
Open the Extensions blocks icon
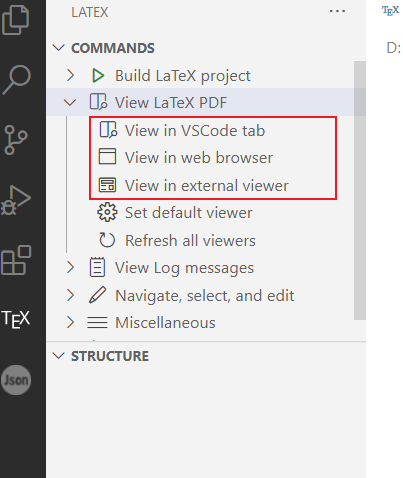16,260
